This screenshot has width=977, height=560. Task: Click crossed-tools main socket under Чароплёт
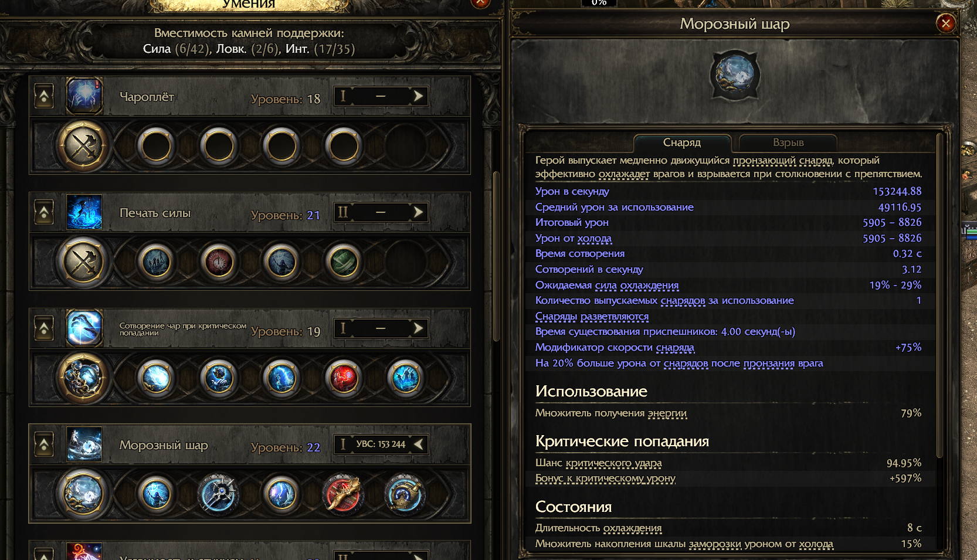tap(83, 146)
